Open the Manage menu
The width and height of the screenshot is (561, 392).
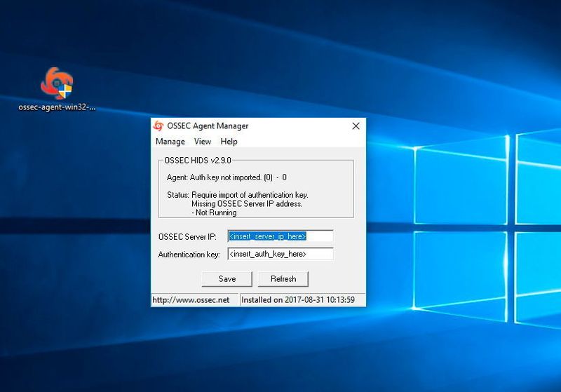pos(170,142)
